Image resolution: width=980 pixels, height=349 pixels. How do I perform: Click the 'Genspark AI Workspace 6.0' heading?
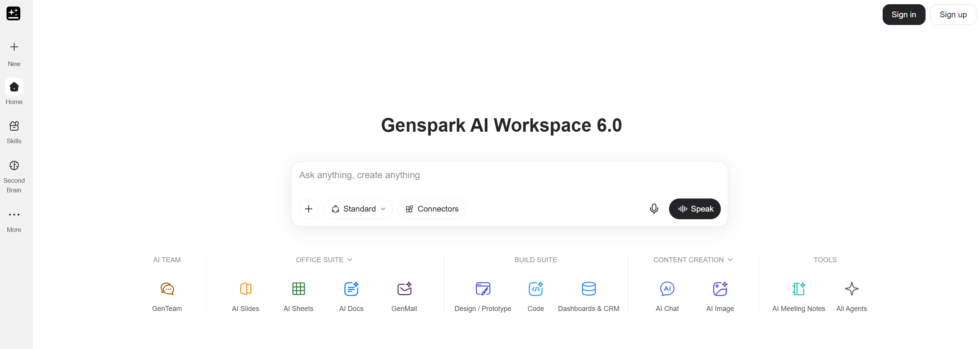(x=502, y=125)
